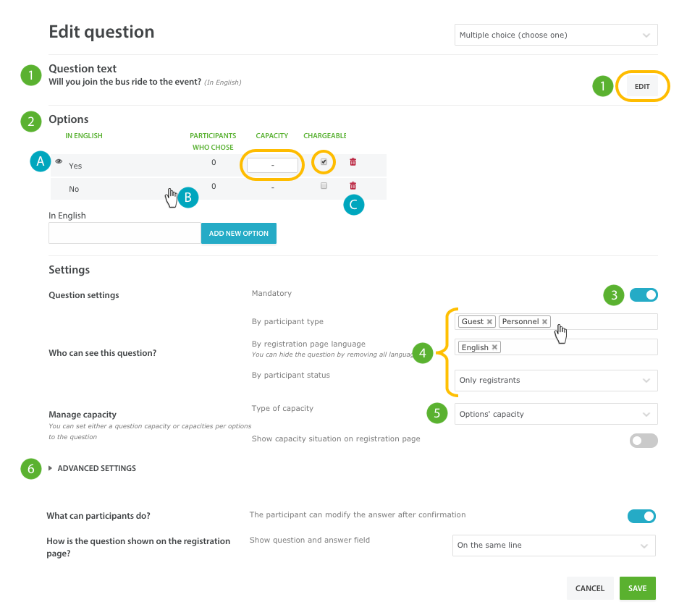Open the Only registrants status dropdown

point(556,381)
